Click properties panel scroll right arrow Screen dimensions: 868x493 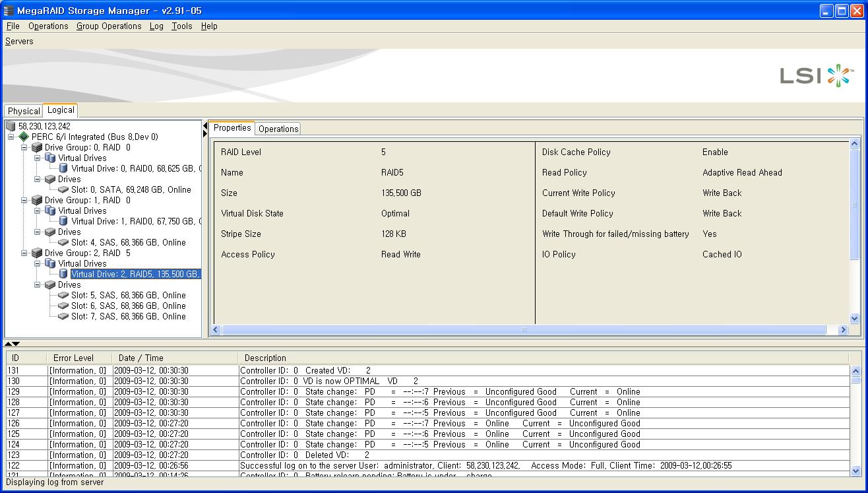pyautogui.click(x=842, y=329)
